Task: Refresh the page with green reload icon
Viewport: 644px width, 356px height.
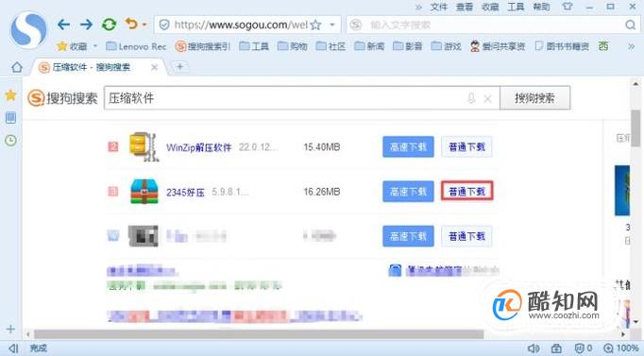Action: point(109,25)
